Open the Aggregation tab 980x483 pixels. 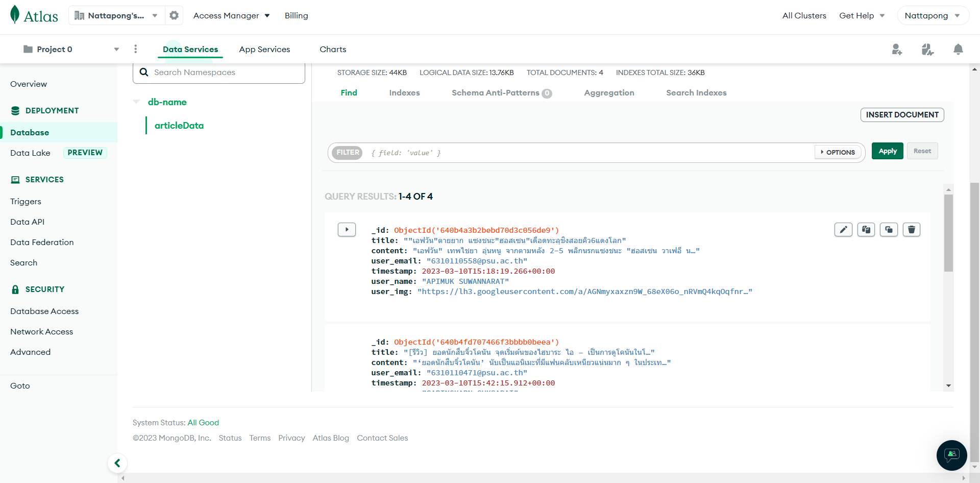(x=609, y=92)
